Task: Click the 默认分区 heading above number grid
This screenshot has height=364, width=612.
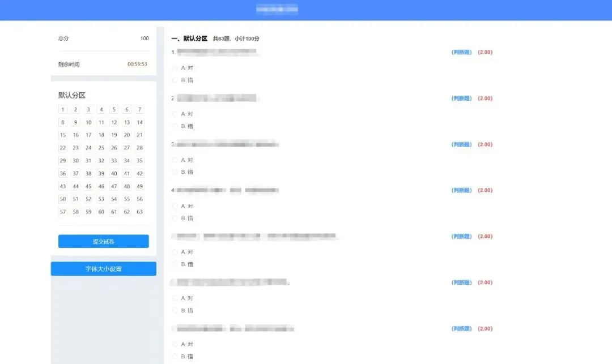Action: (x=72, y=95)
